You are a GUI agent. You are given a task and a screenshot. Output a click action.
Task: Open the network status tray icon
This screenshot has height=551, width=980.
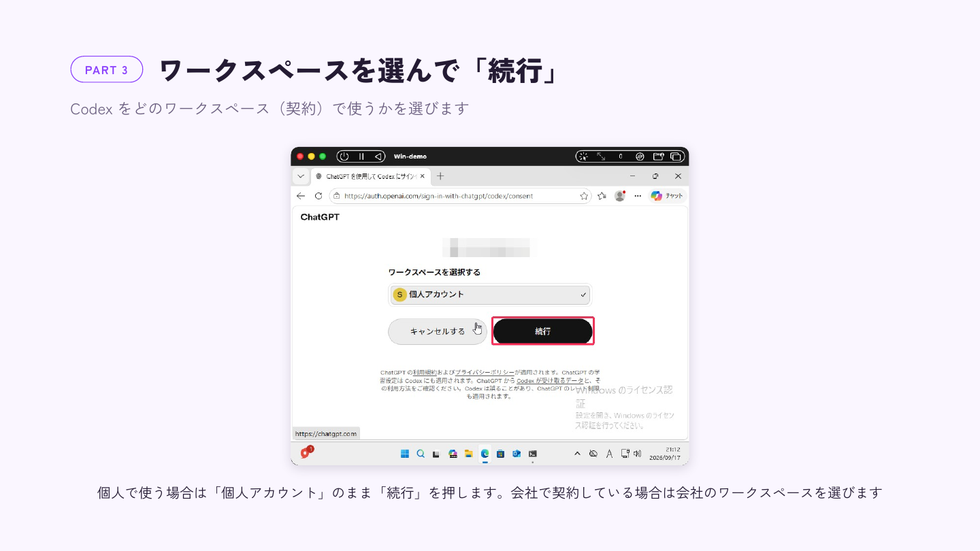coord(624,454)
